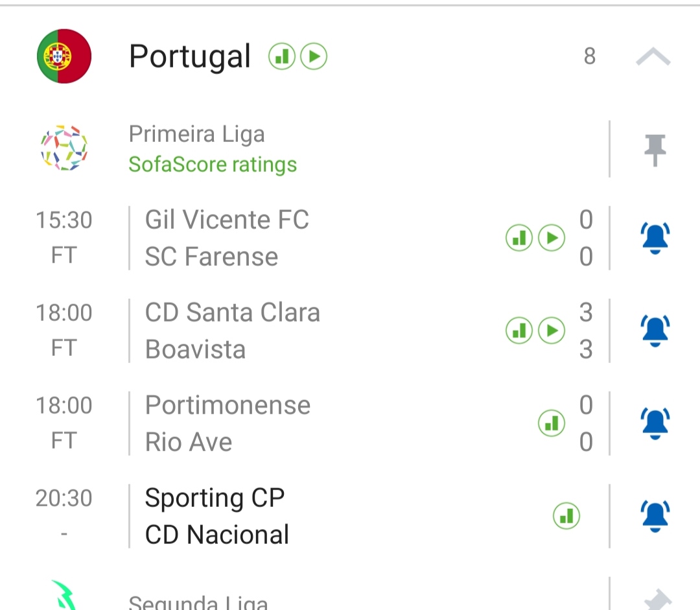Open the Primeira Liga logo
Viewport: 700px width, 610px height.
pos(64,148)
